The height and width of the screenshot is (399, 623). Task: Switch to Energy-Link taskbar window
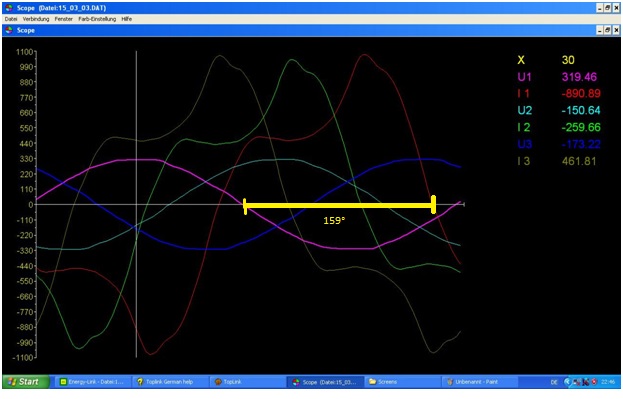click(x=92, y=382)
